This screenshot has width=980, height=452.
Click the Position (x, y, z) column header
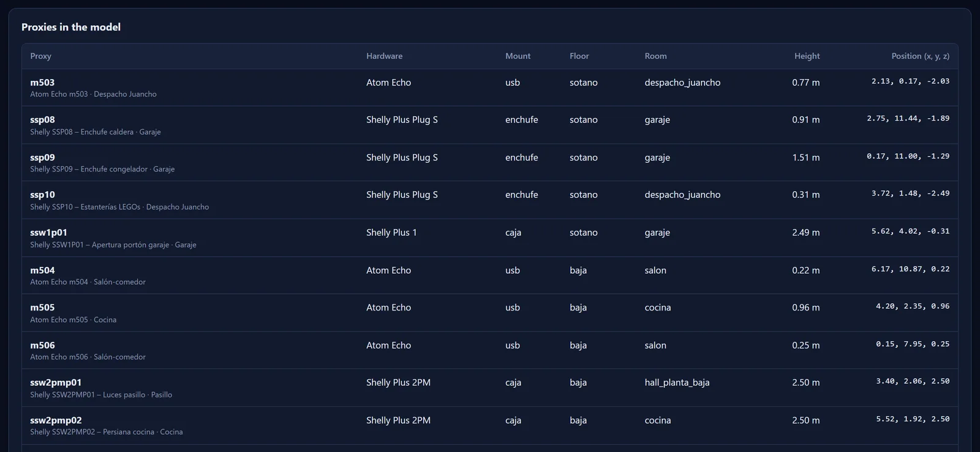tap(920, 56)
